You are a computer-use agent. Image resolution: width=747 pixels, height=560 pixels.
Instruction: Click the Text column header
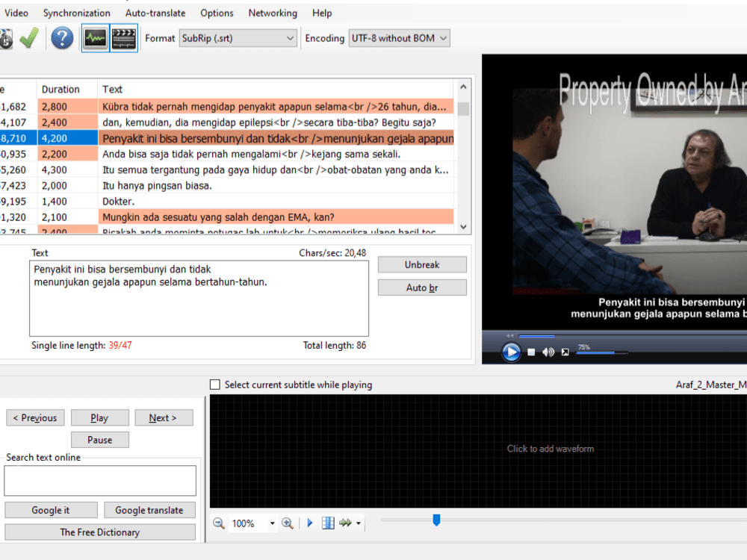click(276, 89)
